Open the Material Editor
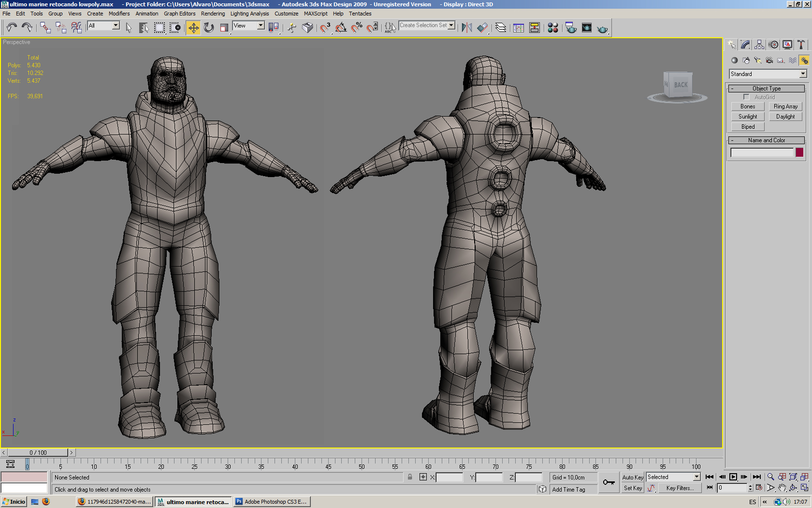 553,28
